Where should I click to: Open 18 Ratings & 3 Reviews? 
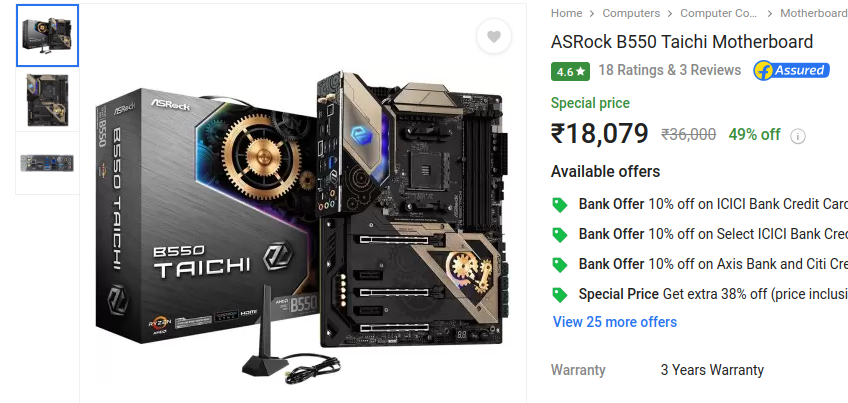coord(670,70)
